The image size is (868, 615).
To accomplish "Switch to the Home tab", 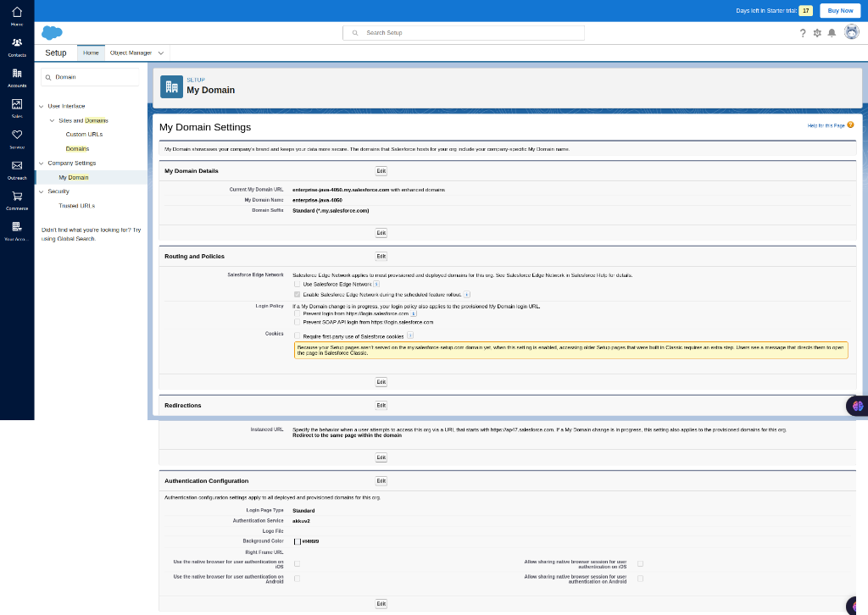I will [91, 53].
